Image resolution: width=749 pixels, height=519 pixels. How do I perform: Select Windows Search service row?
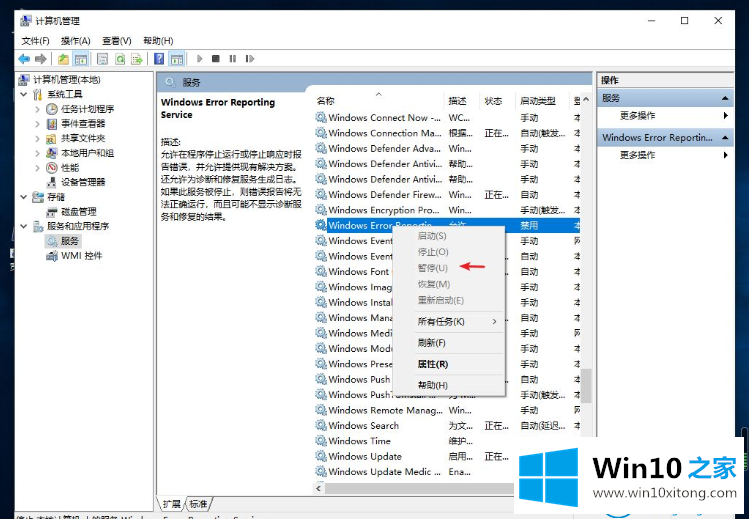(447, 425)
